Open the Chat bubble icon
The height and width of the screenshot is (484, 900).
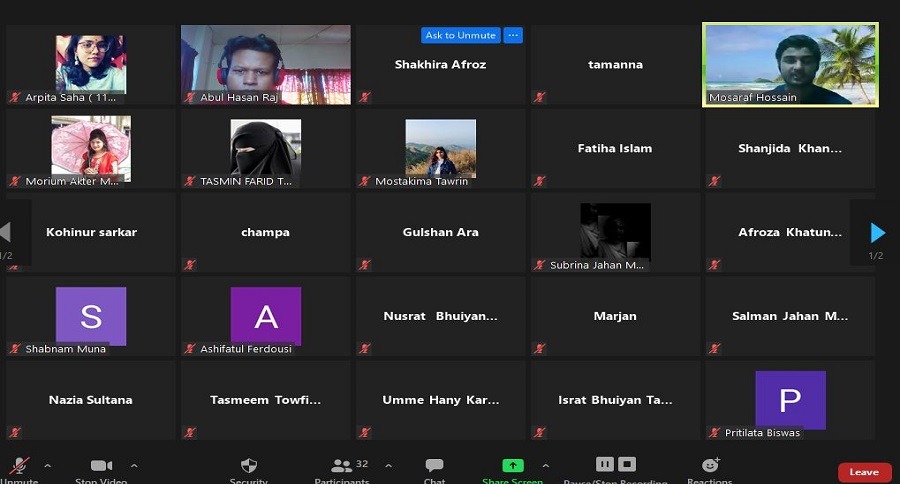click(434, 466)
